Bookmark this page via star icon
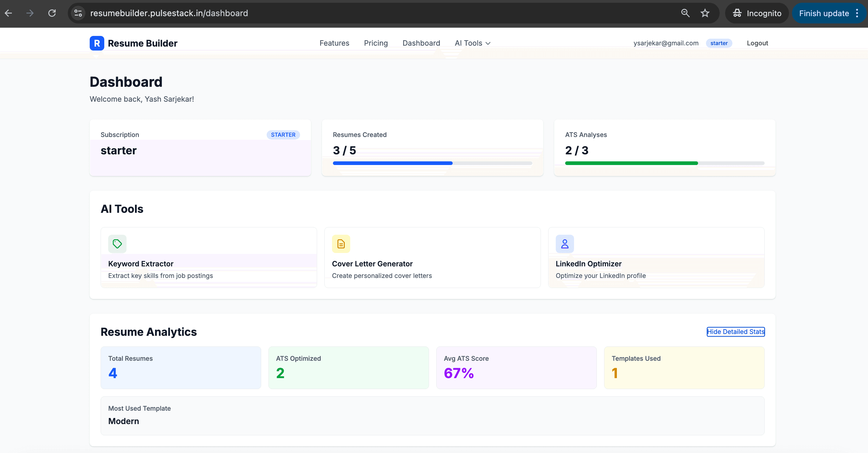 coord(705,13)
